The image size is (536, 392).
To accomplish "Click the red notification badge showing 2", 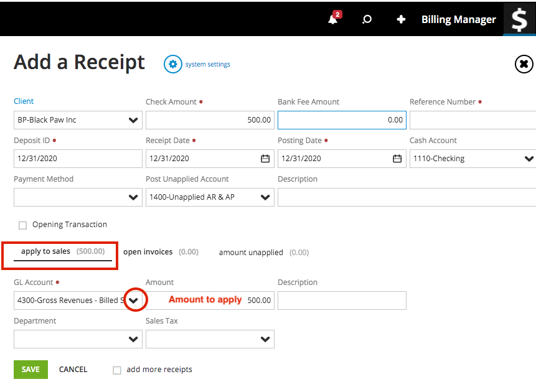I will (337, 14).
